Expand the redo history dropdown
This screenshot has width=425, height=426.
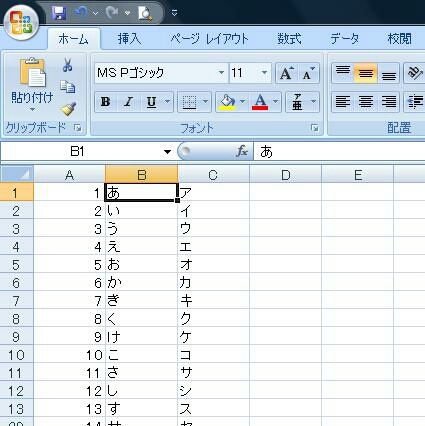tap(127, 13)
